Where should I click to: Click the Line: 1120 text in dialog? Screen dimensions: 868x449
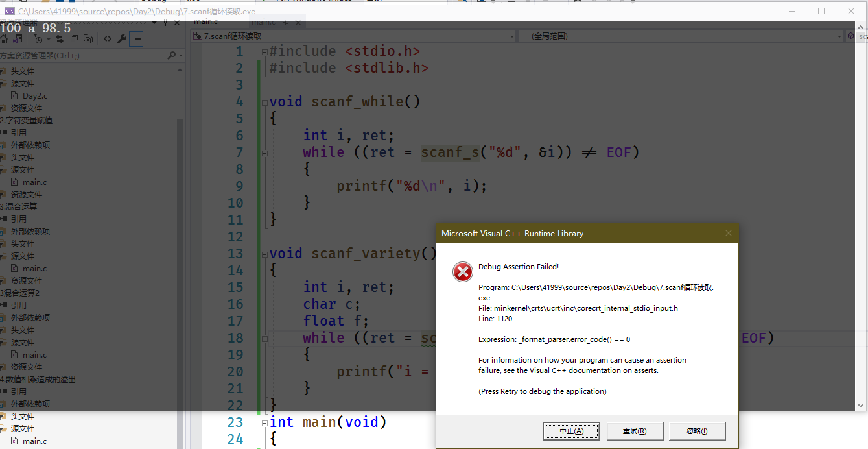tap(495, 319)
